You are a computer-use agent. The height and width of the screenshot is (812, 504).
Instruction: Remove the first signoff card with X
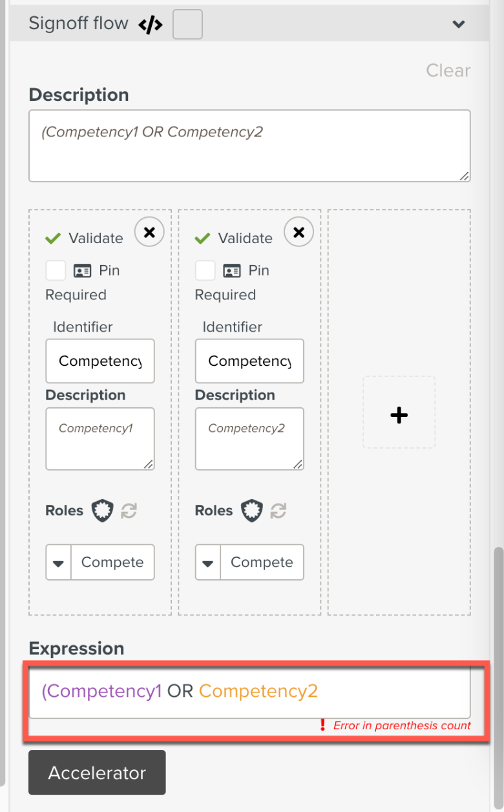[x=149, y=232]
